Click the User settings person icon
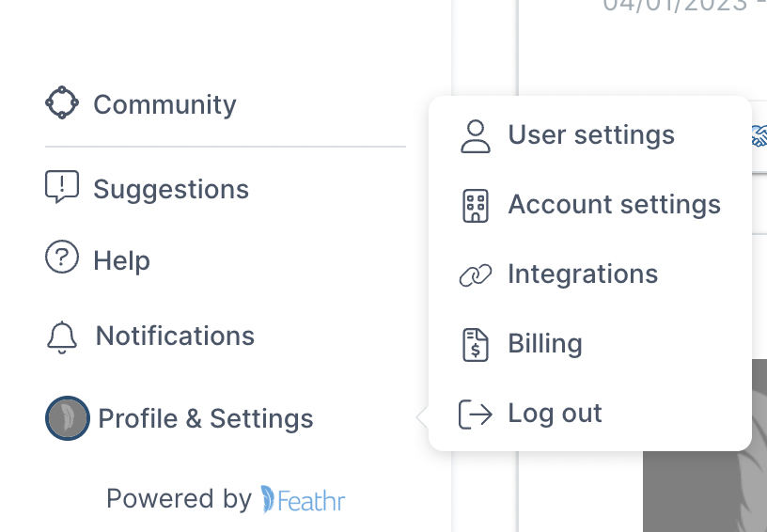This screenshot has width=767, height=532. tap(476, 135)
